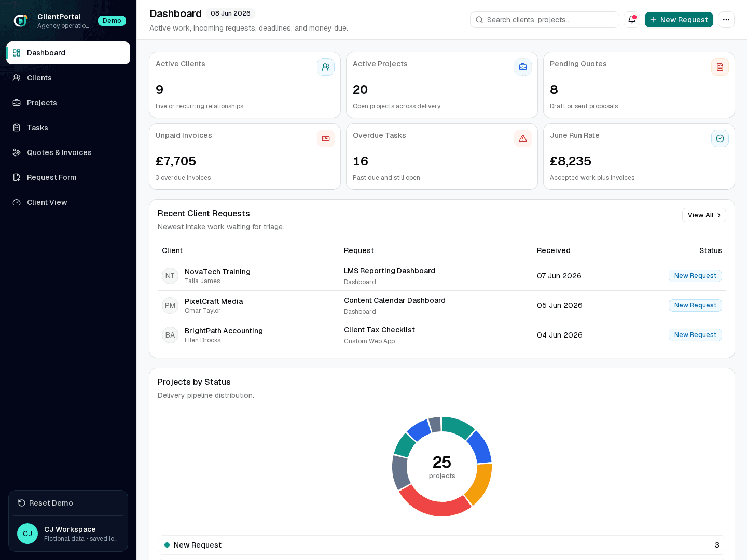Go to Dashboard in the sidebar
Viewport: 747px width, 560px height.
click(x=68, y=53)
